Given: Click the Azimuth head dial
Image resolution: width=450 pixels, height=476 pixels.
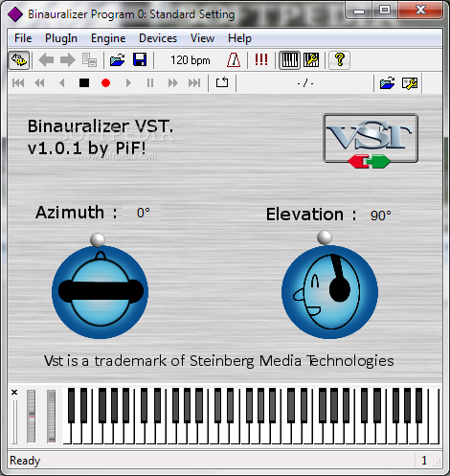Looking at the screenshot, I should click(100, 292).
